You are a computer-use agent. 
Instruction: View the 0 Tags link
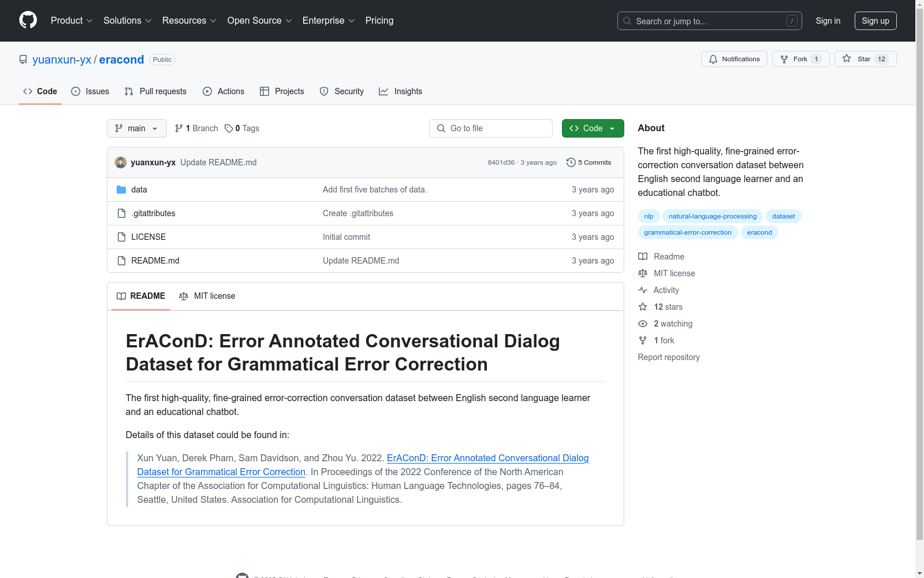[x=242, y=128]
